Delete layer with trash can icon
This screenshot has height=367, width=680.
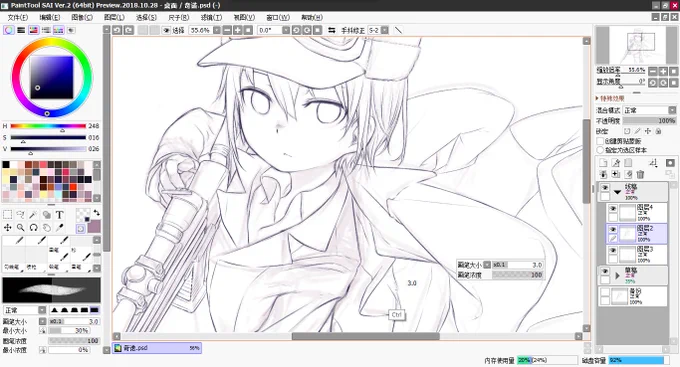click(x=640, y=174)
